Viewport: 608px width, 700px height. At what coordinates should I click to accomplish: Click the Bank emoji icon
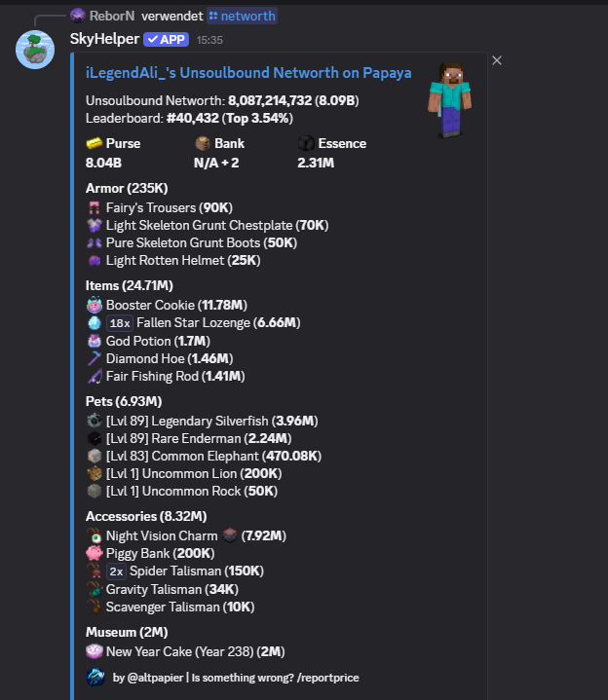tap(203, 143)
